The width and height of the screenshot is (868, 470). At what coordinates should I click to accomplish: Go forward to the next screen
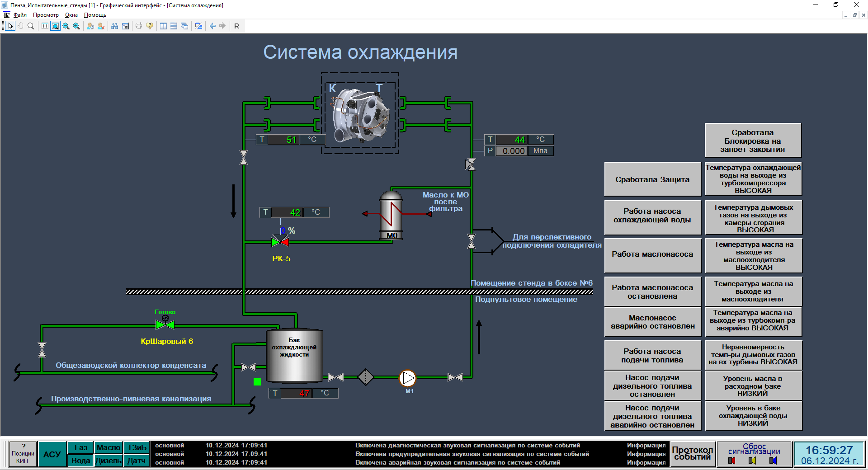pos(222,26)
